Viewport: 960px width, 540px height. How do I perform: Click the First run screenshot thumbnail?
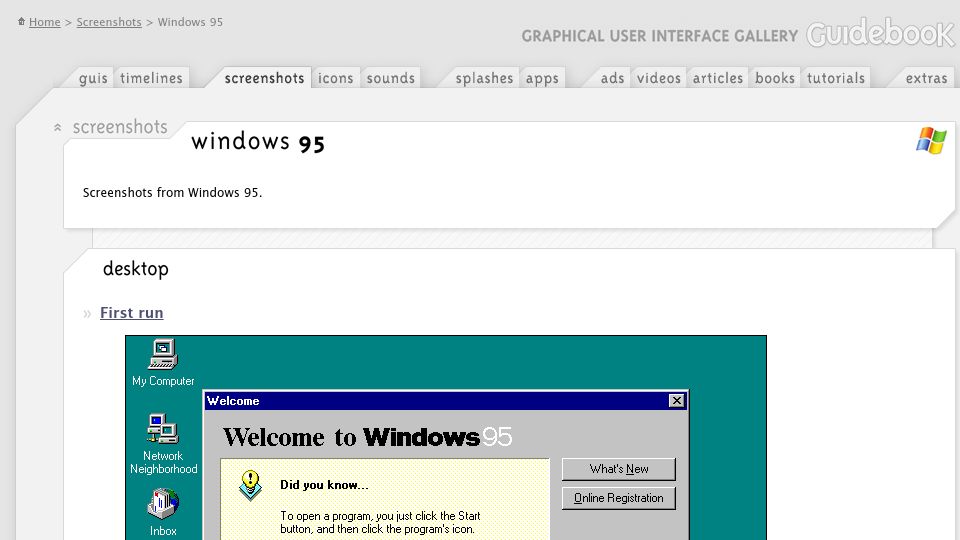click(446, 438)
